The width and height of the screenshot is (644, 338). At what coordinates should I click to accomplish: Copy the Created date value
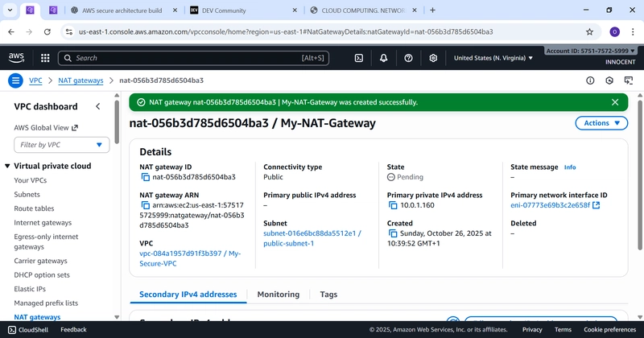tap(393, 233)
